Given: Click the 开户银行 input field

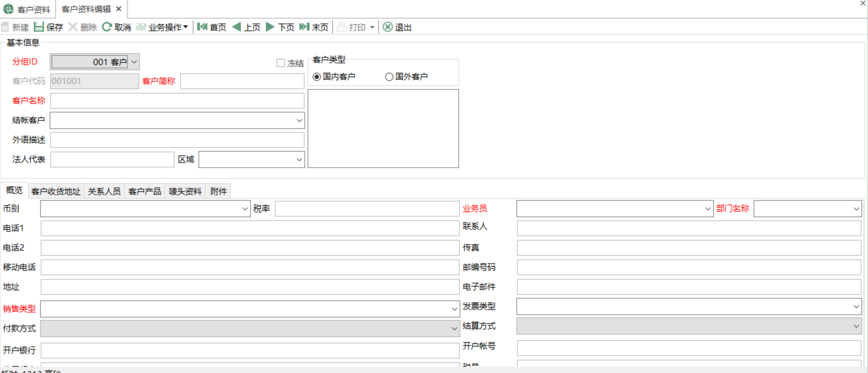Looking at the screenshot, I should [x=250, y=351].
